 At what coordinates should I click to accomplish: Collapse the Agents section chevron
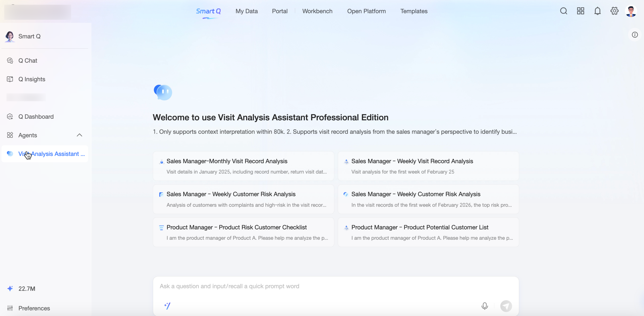pyautogui.click(x=79, y=135)
